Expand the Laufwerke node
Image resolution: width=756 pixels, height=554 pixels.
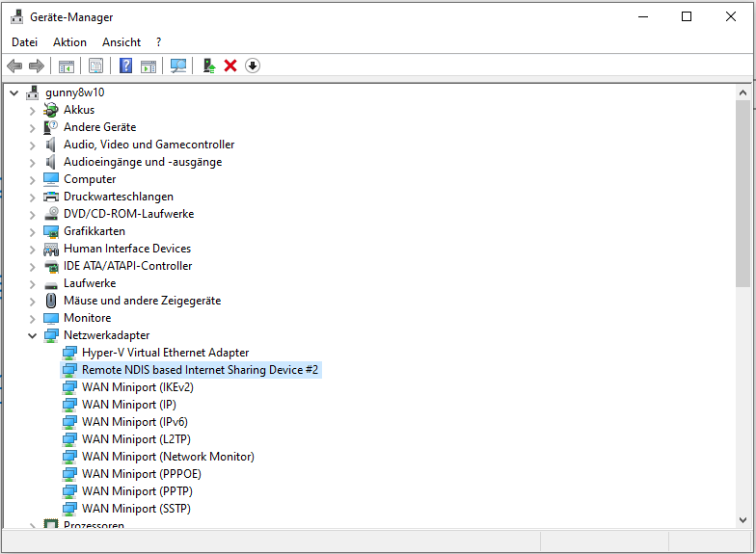pyautogui.click(x=33, y=284)
